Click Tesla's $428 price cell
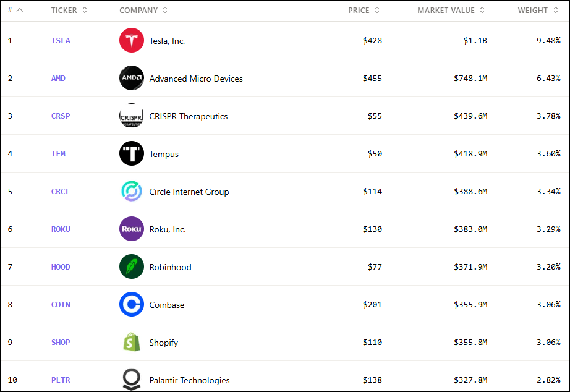The image size is (570, 392). point(372,41)
